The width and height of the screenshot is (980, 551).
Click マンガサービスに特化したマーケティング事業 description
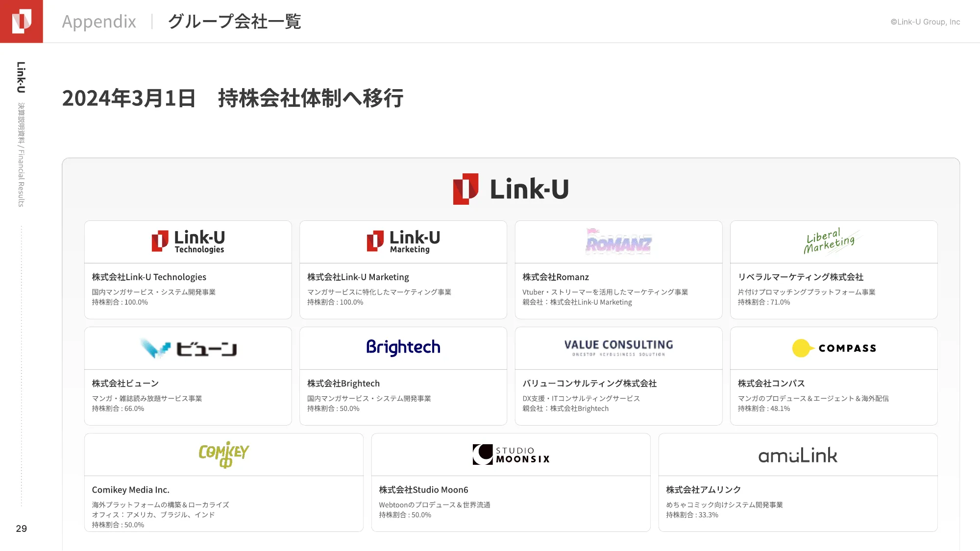(379, 292)
